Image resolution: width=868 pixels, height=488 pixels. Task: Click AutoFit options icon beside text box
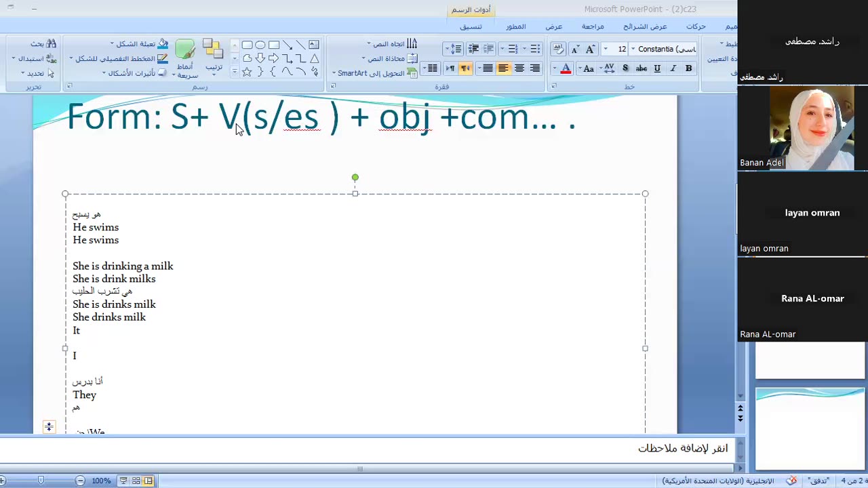pyautogui.click(x=49, y=427)
